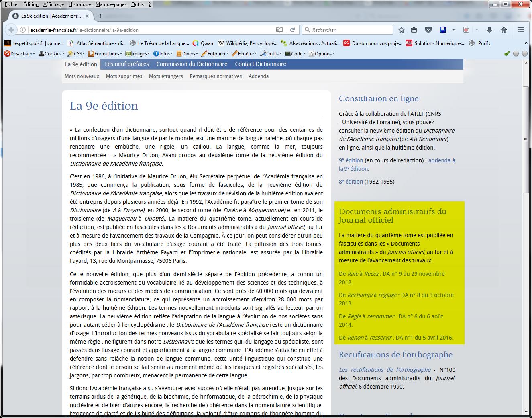Open dropdown arrow next to save icon
The image size is (532, 418).
pos(453,30)
